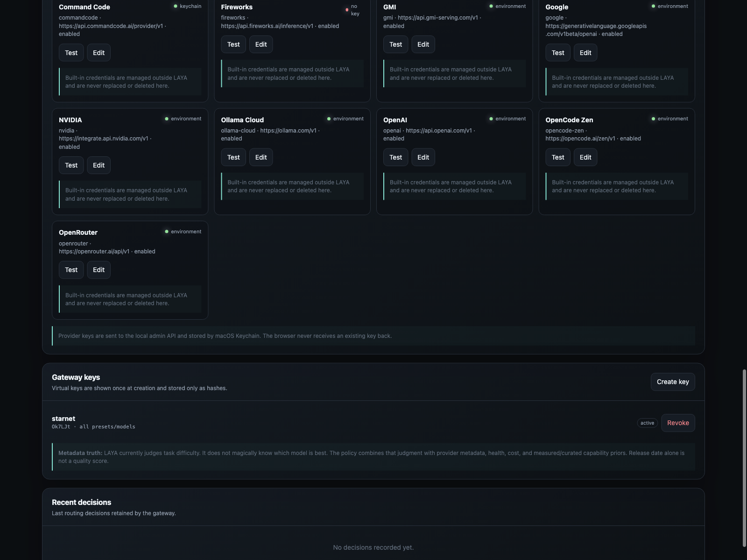Image resolution: width=747 pixels, height=560 pixels.
Task: Click the generativelanguage.googleapis URL text
Action: coord(596,30)
